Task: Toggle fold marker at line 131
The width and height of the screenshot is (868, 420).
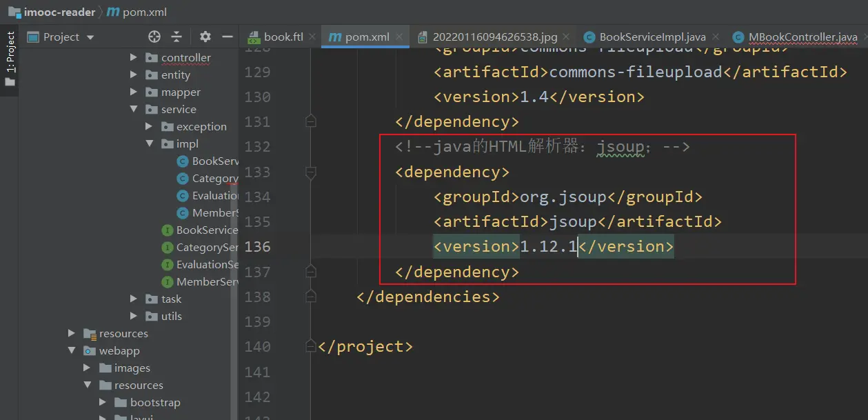Action: [310, 122]
